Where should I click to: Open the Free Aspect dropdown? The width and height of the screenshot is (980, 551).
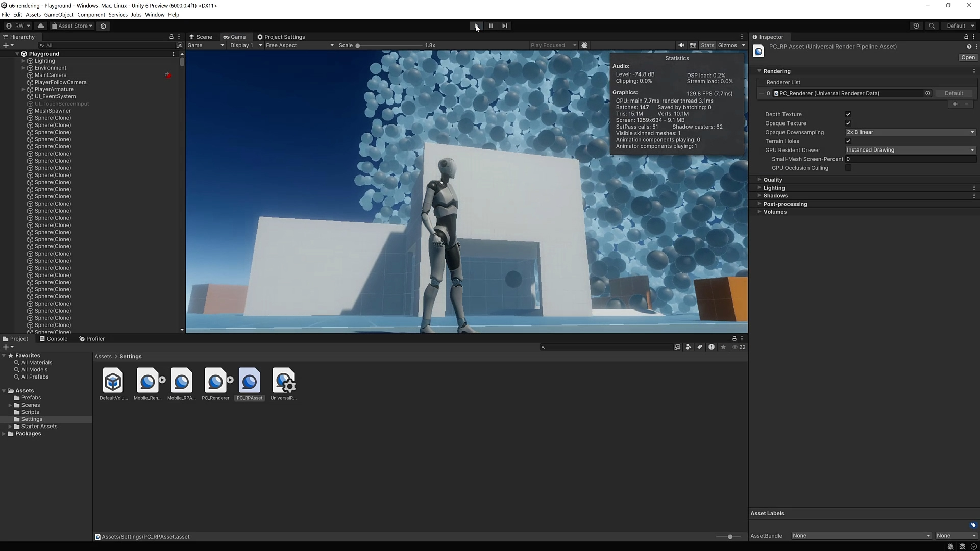tap(300, 45)
